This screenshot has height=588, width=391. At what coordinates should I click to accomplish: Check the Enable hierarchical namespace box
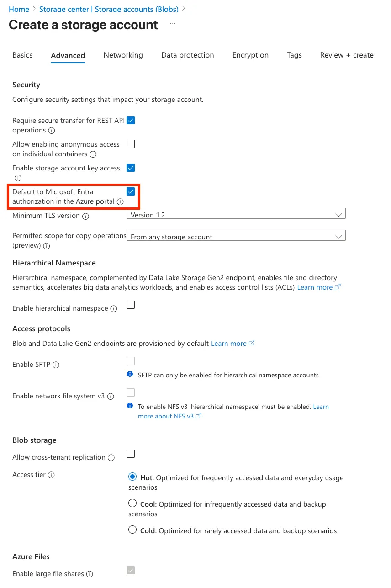pyautogui.click(x=131, y=305)
